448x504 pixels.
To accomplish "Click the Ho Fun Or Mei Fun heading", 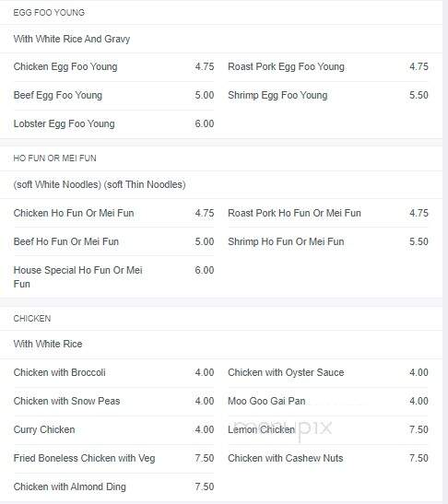I will (x=54, y=158).
